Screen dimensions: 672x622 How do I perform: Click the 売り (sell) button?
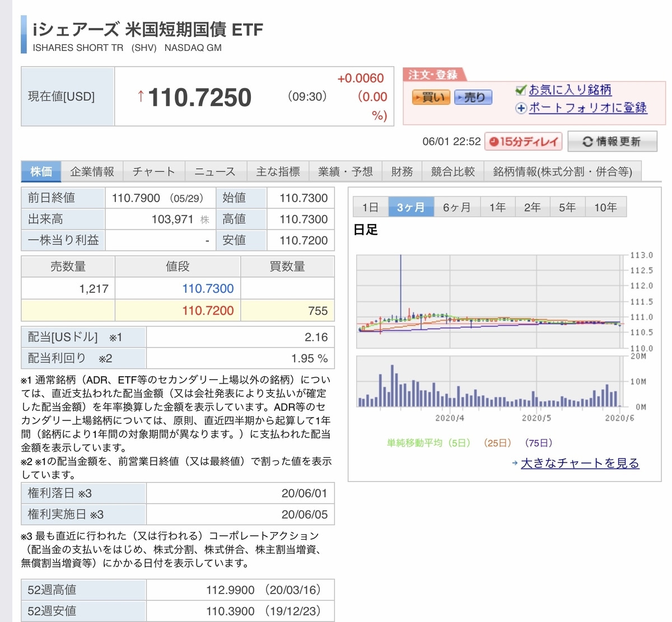(473, 97)
